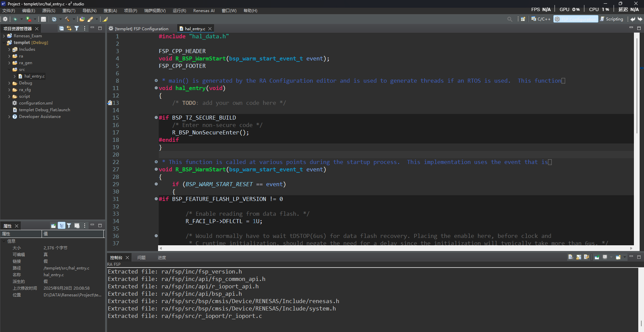Viewport: 644px width, 332px height.
Task: Click the Open Perspective icon
Action: tap(523, 19)
